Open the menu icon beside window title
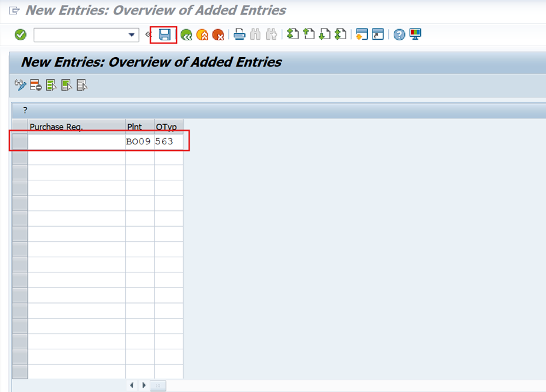546x392 pixels. click(x=14, y=11)
